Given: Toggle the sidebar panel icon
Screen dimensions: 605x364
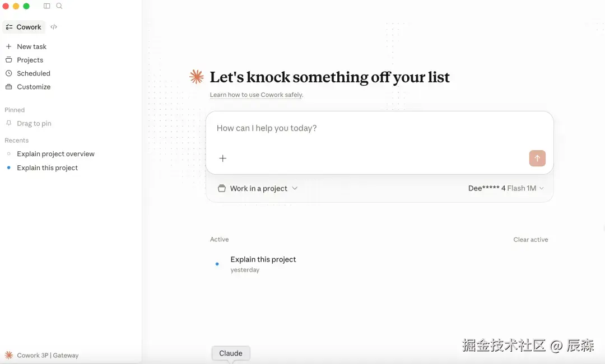Looking at the screenshot, I should coord(46,6).
